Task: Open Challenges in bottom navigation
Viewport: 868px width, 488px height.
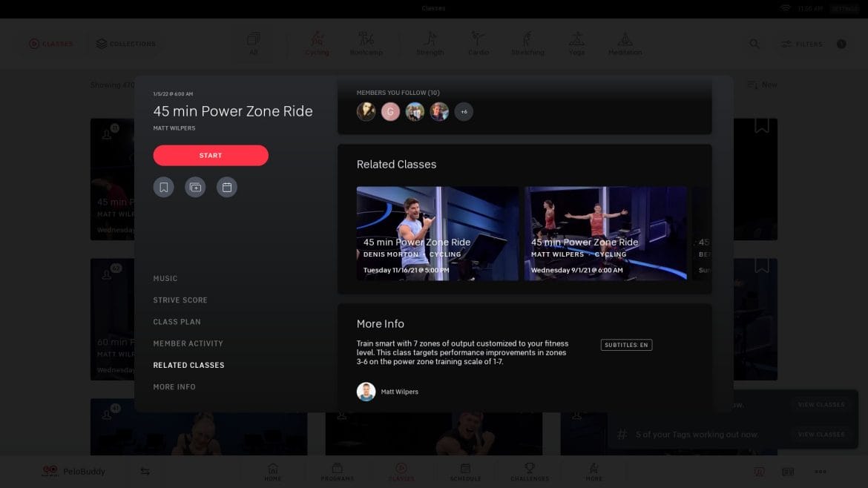Action: click(530, 472)
